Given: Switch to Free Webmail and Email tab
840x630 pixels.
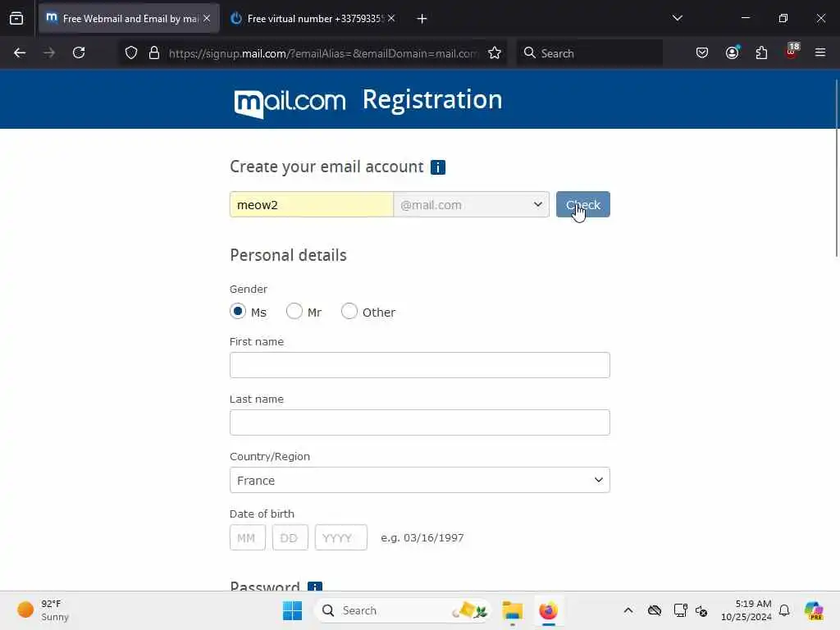Looking at the screenshot, I should click(x=129, y=18).
